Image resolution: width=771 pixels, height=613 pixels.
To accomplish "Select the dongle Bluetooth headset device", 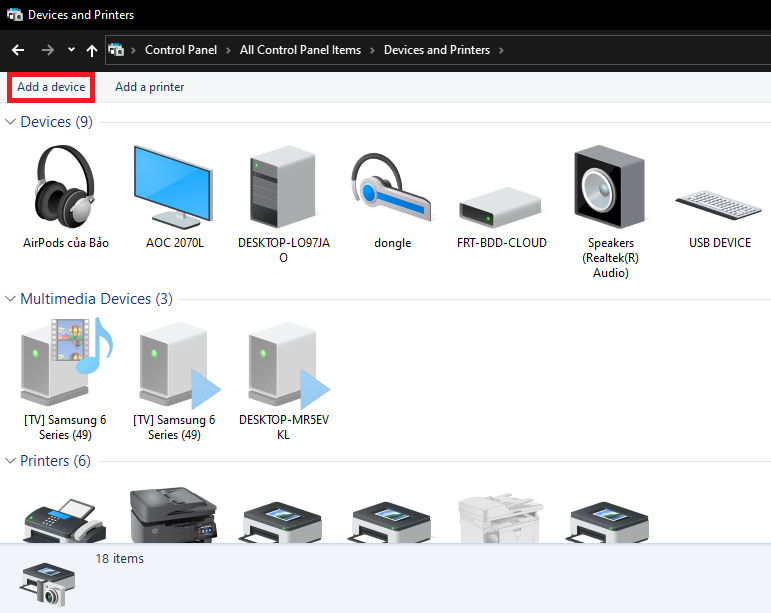I will 392,187.
